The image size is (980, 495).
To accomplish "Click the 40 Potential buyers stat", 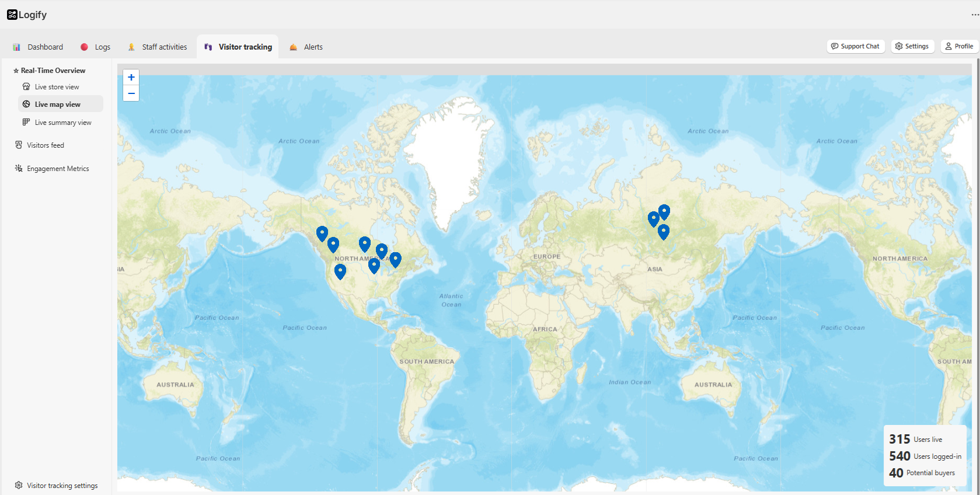I will coord(922,473).
